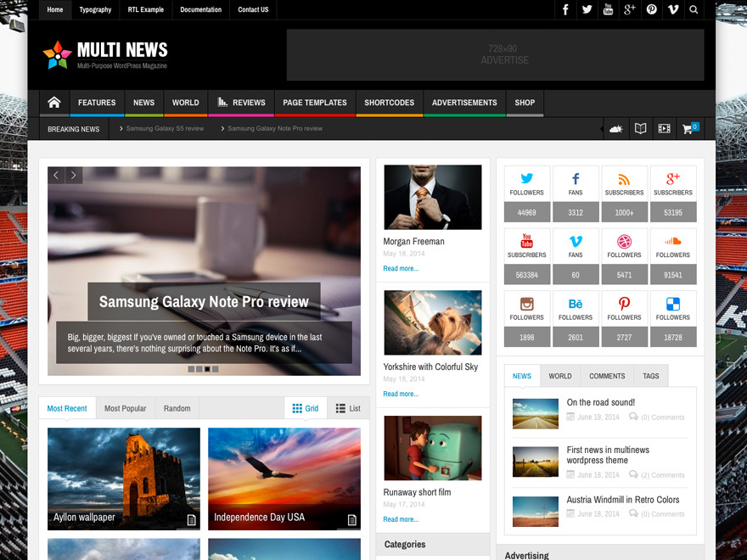Open the Twitter link in top bar
This screenshot has height=560, width=747.
(587, 9)
